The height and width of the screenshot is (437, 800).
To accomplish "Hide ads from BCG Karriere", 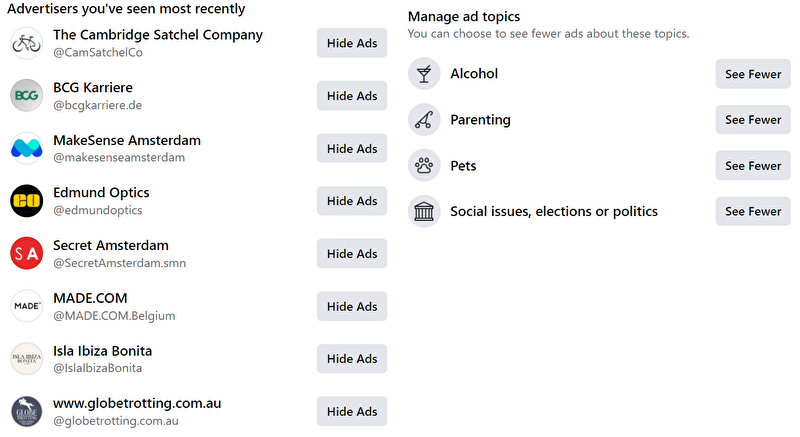I will click(352, 96).
